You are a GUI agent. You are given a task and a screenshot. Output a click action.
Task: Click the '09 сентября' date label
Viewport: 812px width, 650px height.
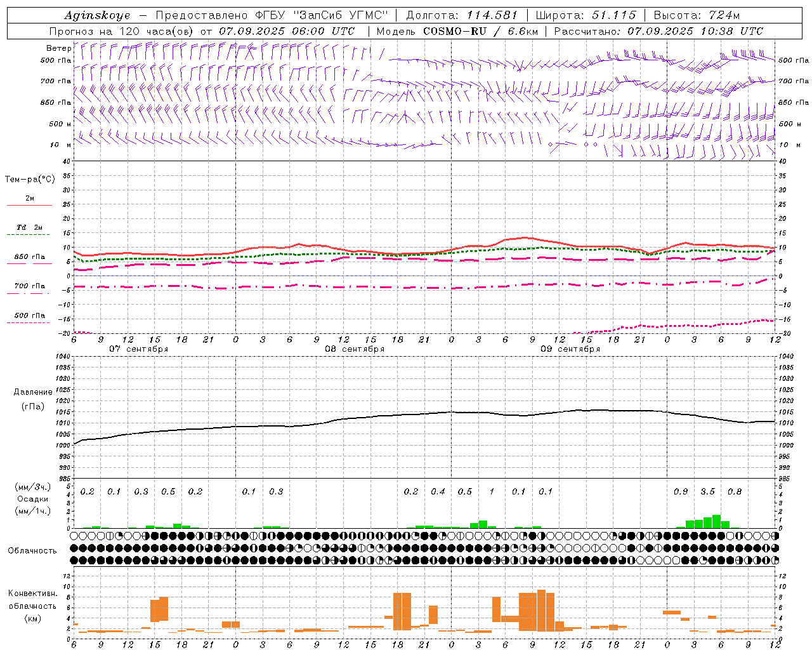pos(570,349)
